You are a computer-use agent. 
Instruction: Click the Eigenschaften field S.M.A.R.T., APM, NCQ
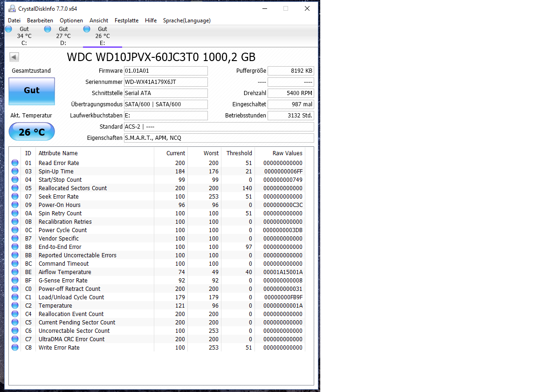pos(219,138)
